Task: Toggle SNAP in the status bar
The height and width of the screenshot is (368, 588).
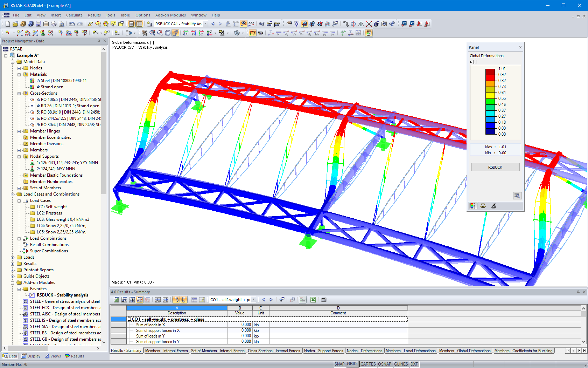Action: coord(339,364)
